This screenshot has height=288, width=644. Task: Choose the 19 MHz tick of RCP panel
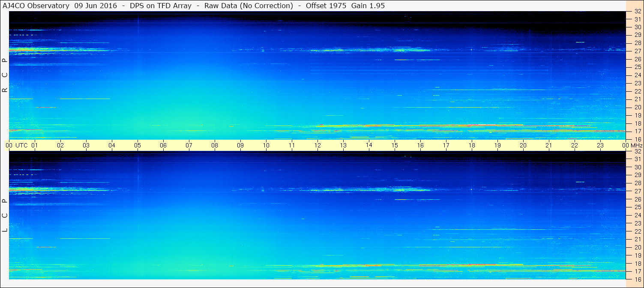[x=638, y=115]
